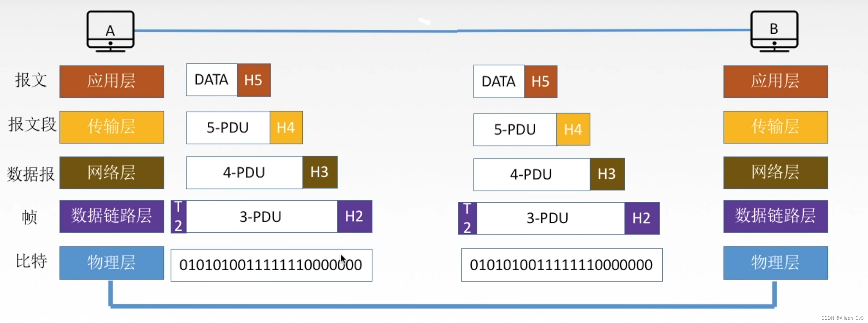Click the right H4 header box

tap(573, 129)
